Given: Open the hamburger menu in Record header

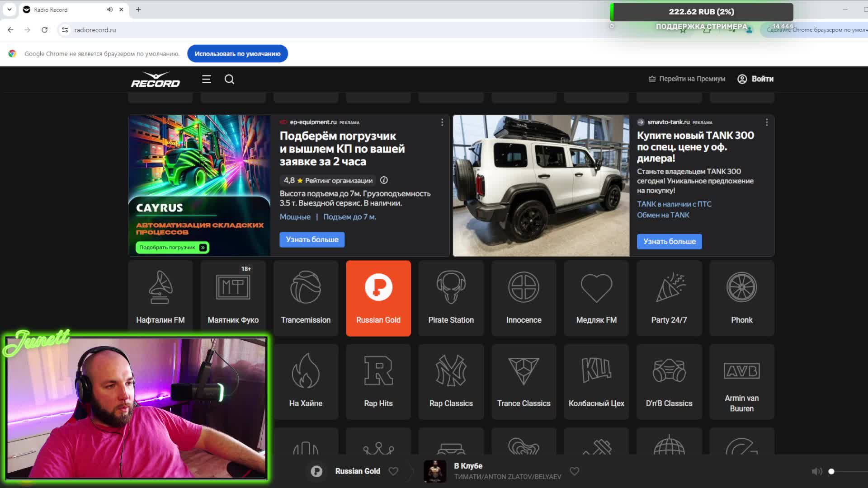Looking at the screenshot, I should (207, 79).
